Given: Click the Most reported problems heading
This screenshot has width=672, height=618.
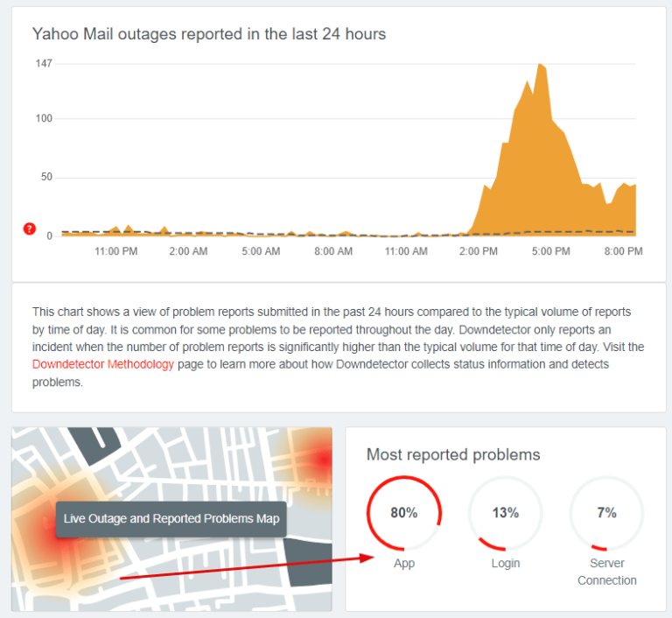Looking at the screenshot, I should click(x=453, y=454).
